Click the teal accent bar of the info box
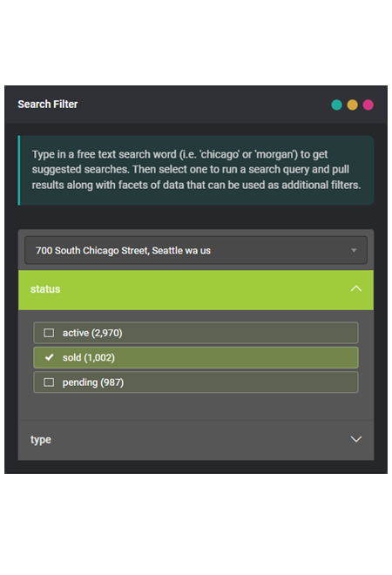Image resolution: width=392 pixels, height=575 pixels. [18, 170]
